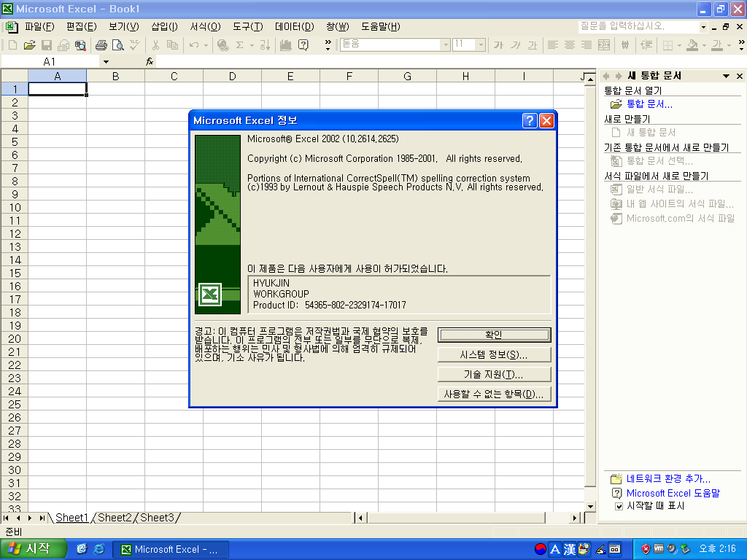Click the 사용할 수 없는 항목(D)... button
The width and height of the screenshot is (747, 560).
click(494, 394)
